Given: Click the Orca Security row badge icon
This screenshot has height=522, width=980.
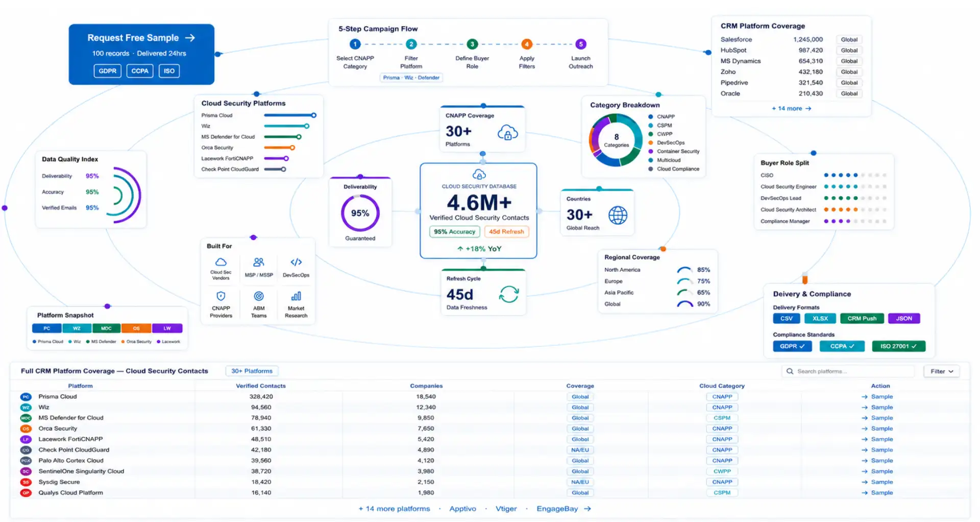Looking at the screenshot, I should (x=26, y=429).
